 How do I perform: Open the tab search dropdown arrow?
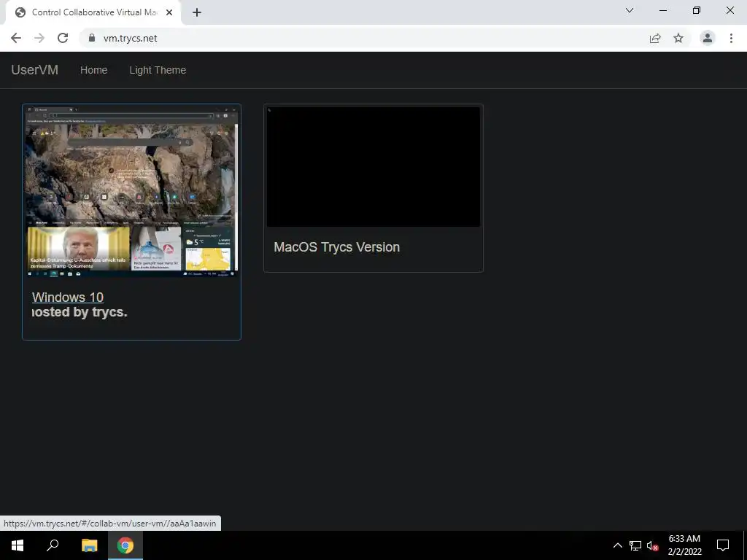[630, 10]
